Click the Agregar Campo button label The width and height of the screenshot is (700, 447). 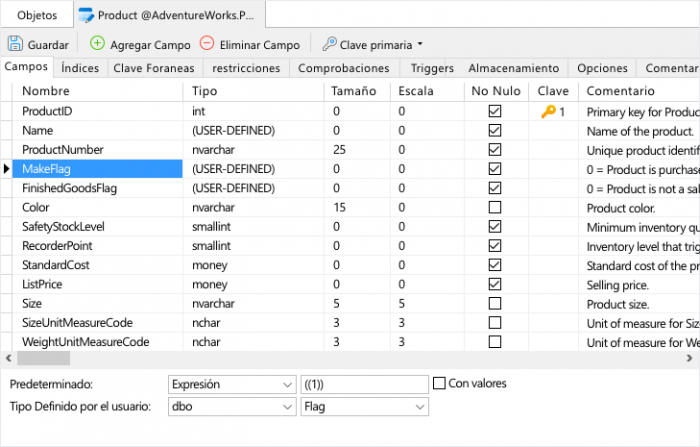[150, 45]
